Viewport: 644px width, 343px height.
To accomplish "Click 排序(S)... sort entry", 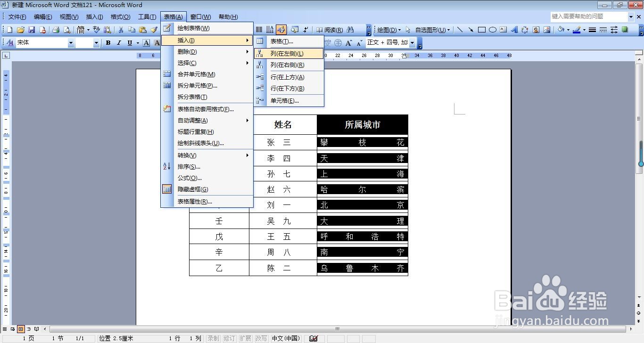I will click(x=207, y=167).
